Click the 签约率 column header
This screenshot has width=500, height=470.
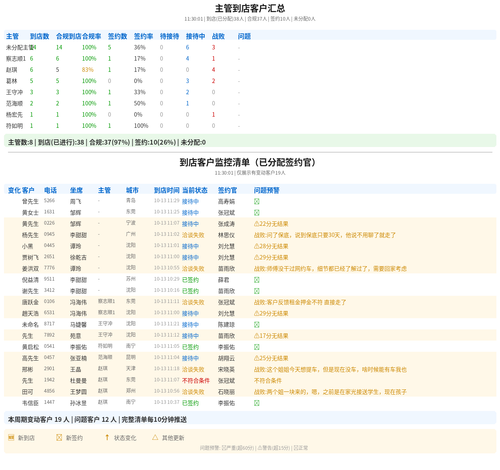click(x=144, y=36)
